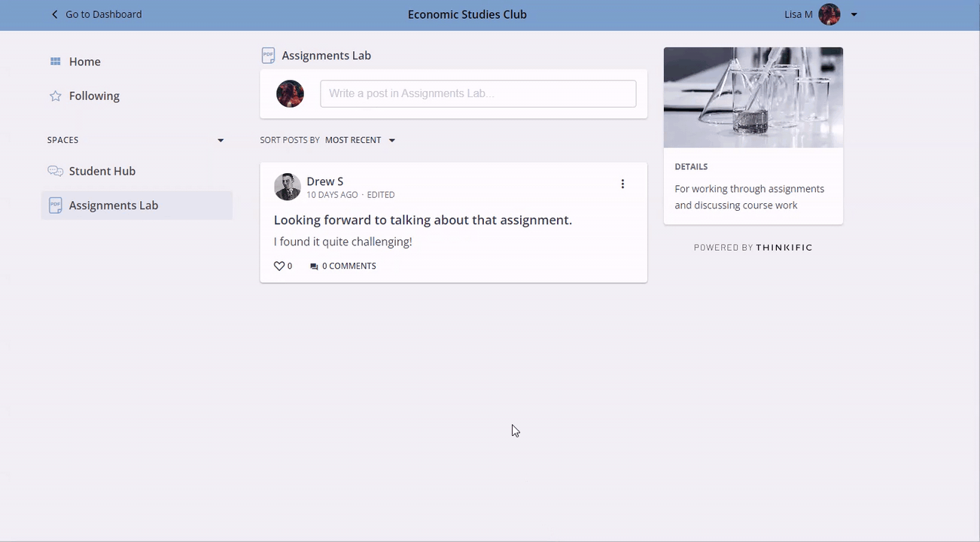Click Drew S's profile picture
This screenshot has height=542, width=980.
(x=288, y=187)
